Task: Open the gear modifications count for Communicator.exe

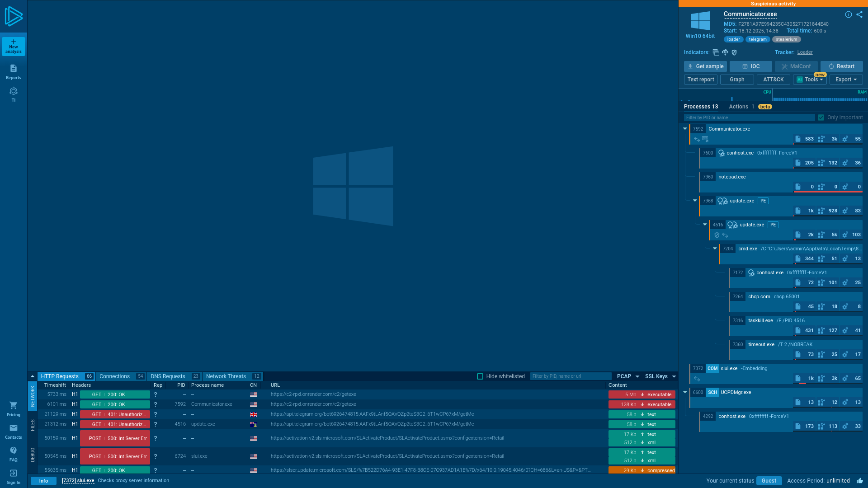Action: [x=845, y=139]
